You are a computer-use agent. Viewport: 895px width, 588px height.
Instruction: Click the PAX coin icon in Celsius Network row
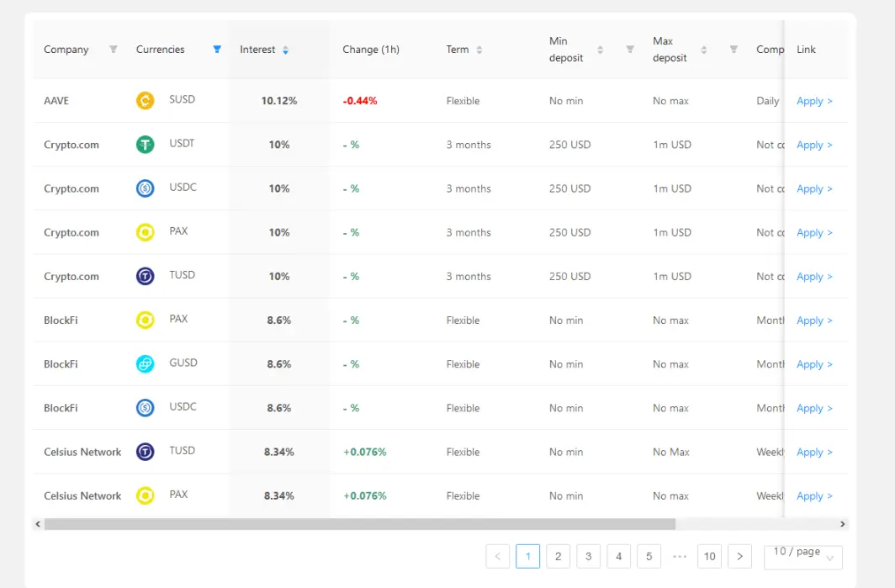[x=145, y=495]
